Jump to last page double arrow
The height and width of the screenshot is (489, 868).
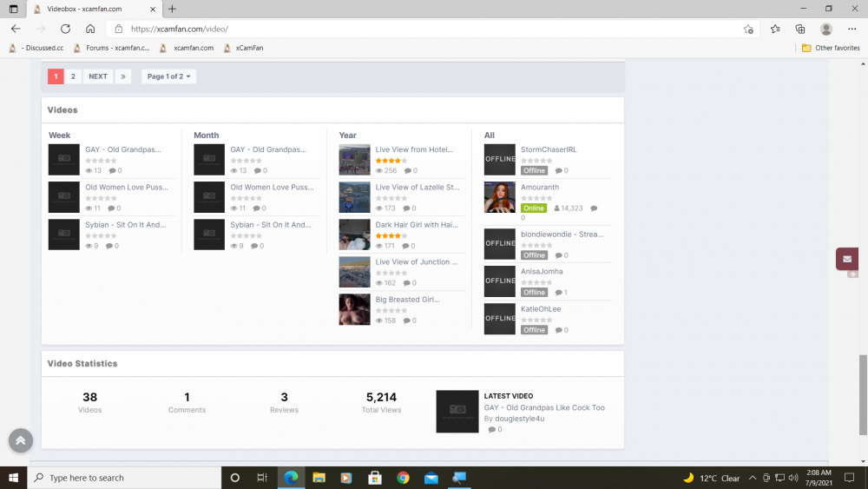click(123, 76)
